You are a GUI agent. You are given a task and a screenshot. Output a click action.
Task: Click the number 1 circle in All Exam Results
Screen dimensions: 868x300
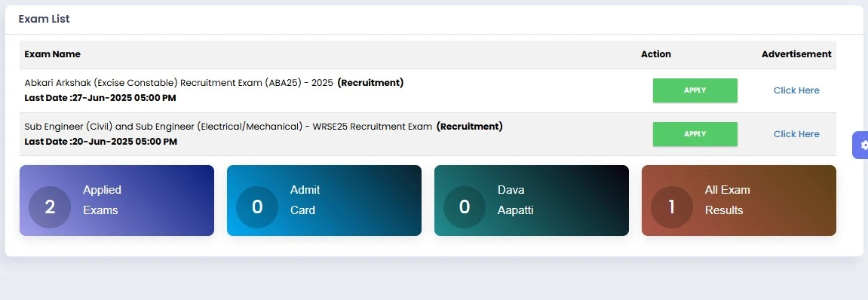[671, 207]
